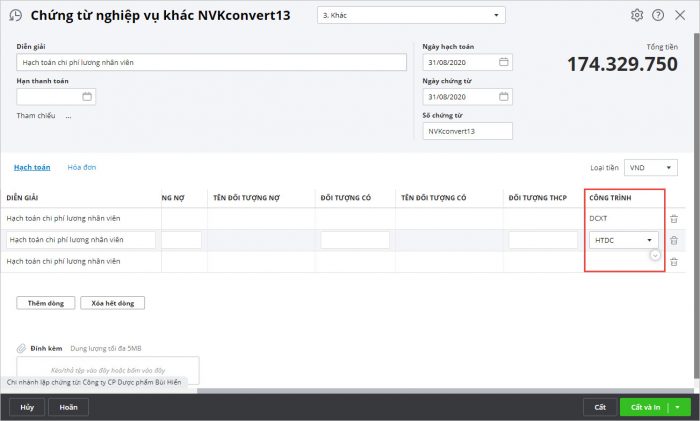Click the Cất và In button
Screen dimensions: 700x421
pyautogui.click(x=645, y=407)
